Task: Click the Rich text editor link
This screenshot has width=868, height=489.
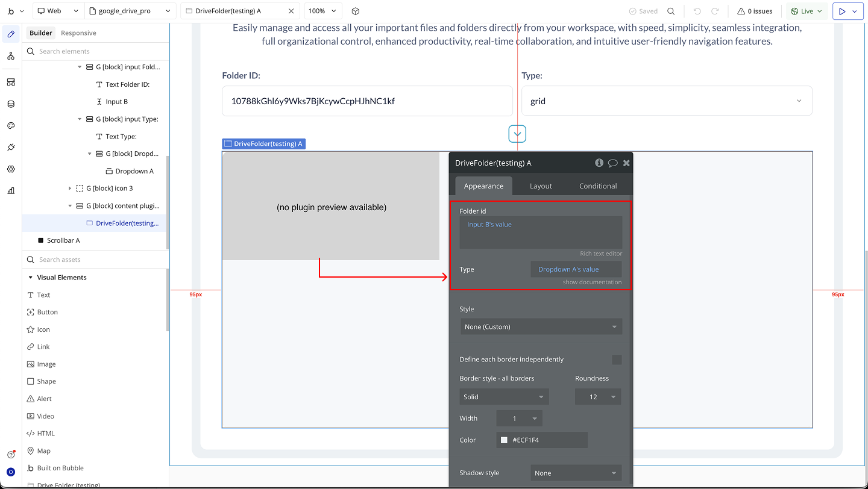Action: click(x=601, y=254)
